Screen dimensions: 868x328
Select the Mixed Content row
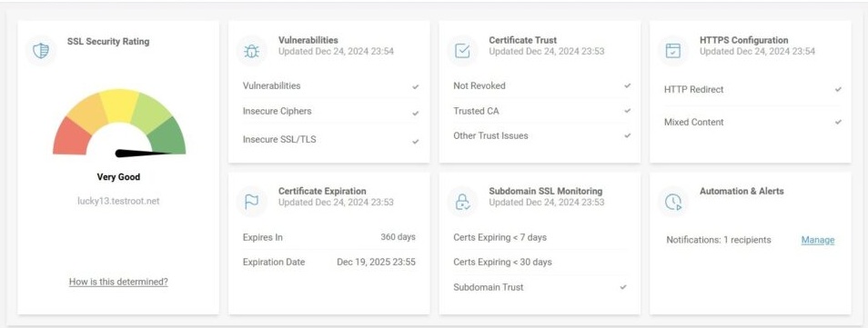pos(752,123)
